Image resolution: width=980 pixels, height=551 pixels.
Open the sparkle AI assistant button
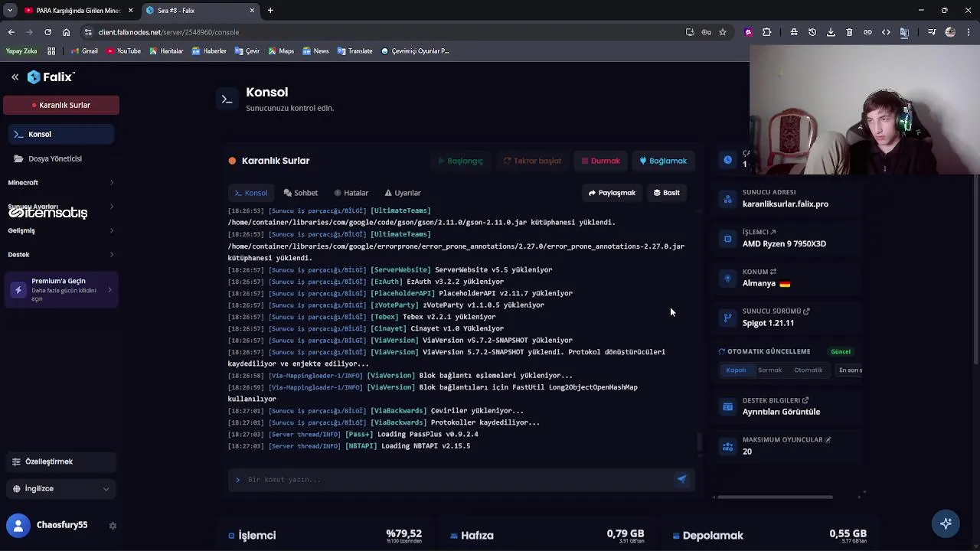[946, 523]
